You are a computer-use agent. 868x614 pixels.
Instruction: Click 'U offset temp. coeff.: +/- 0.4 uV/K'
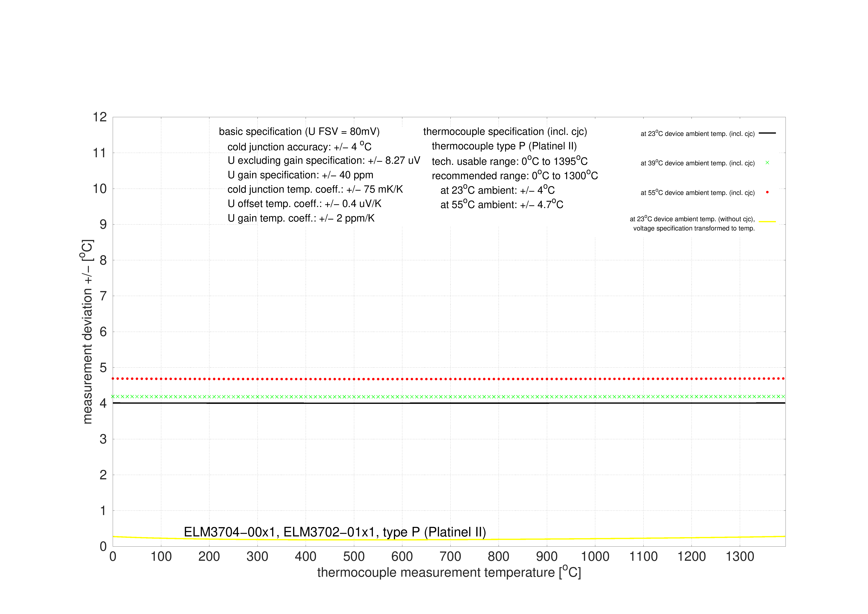pos(304,204)
